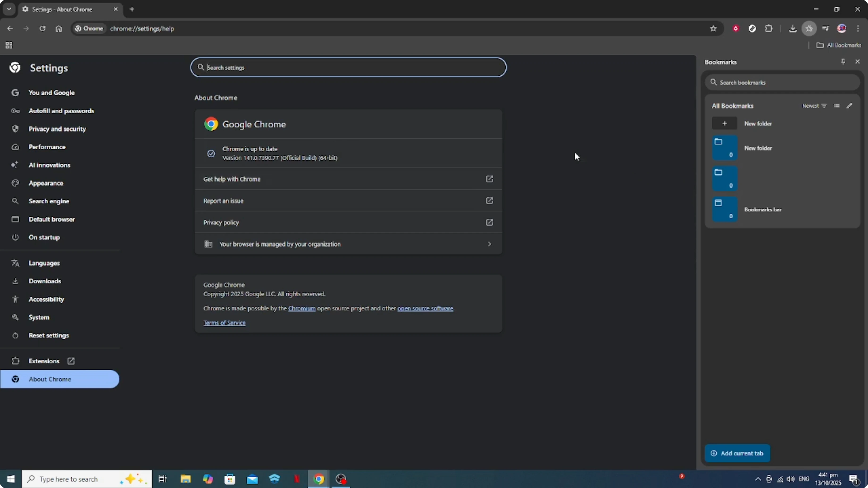Click Add current tab button
Screen dimensions: 868x488
click(737, 453)
